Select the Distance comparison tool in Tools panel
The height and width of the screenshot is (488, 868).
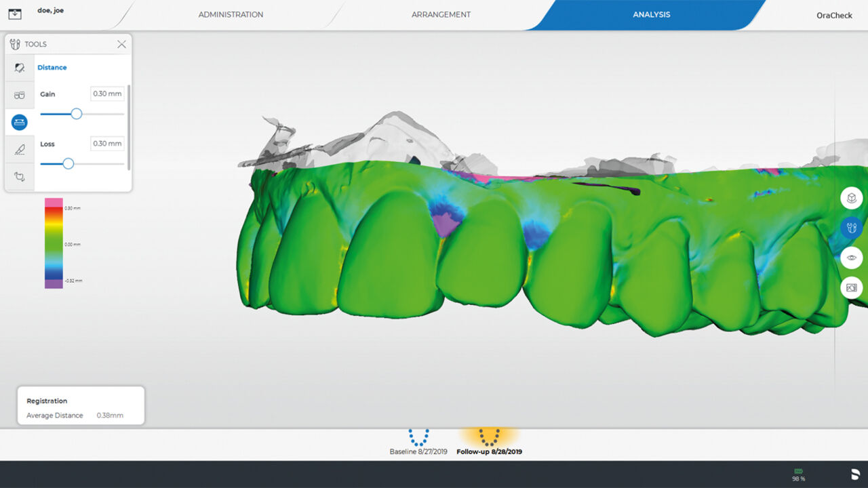19,122
